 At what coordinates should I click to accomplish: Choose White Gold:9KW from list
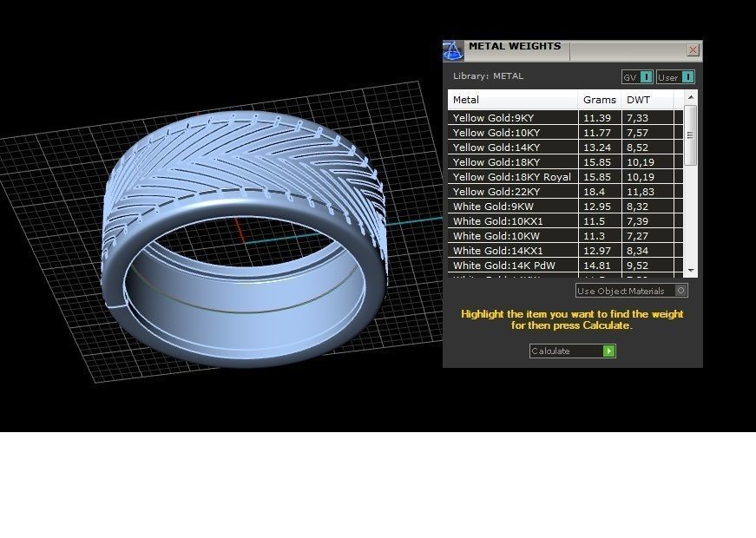(x=512, y=207)
